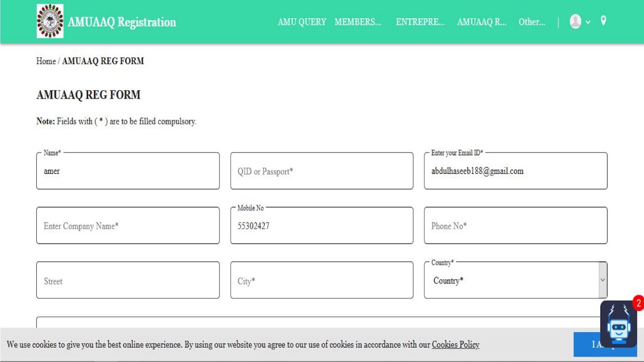Select the ENTREPRE... navigation item
This screenshot has height=362, width=644.
[420, 22]
